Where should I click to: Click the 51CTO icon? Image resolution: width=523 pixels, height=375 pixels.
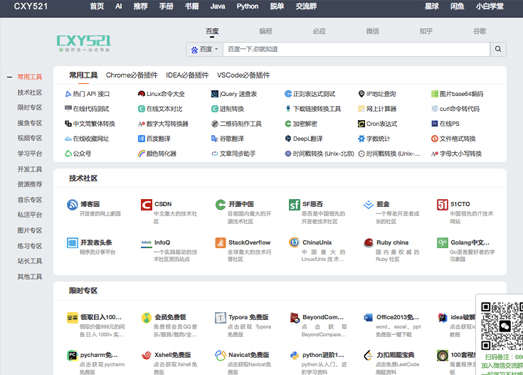[x=443, y=205]
